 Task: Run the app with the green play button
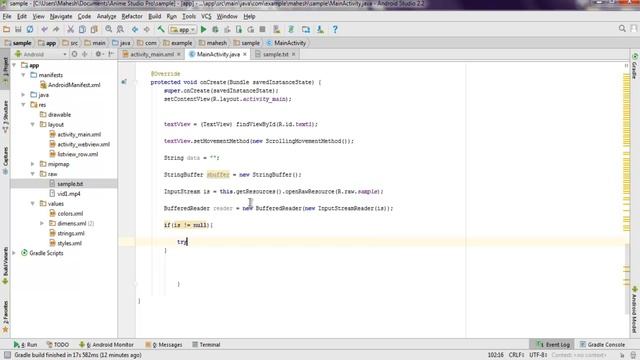[x=204, y=29]
